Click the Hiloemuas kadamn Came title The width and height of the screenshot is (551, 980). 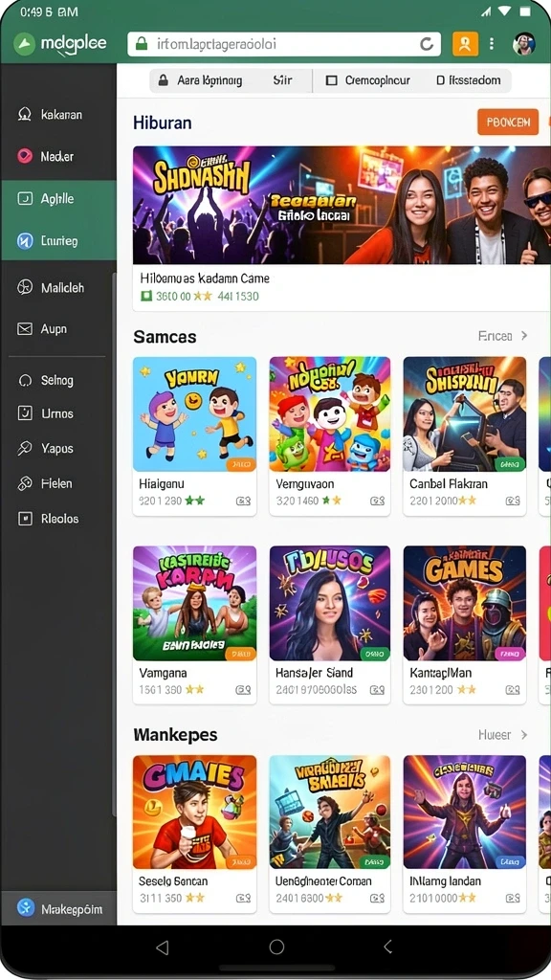pyautogui.click(x=205, y=278)
